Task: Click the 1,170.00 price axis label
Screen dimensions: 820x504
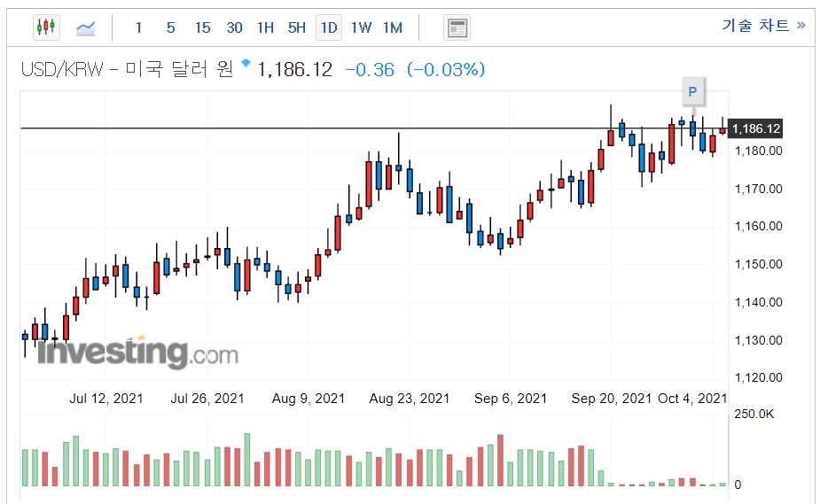Action: pos(758,189)
